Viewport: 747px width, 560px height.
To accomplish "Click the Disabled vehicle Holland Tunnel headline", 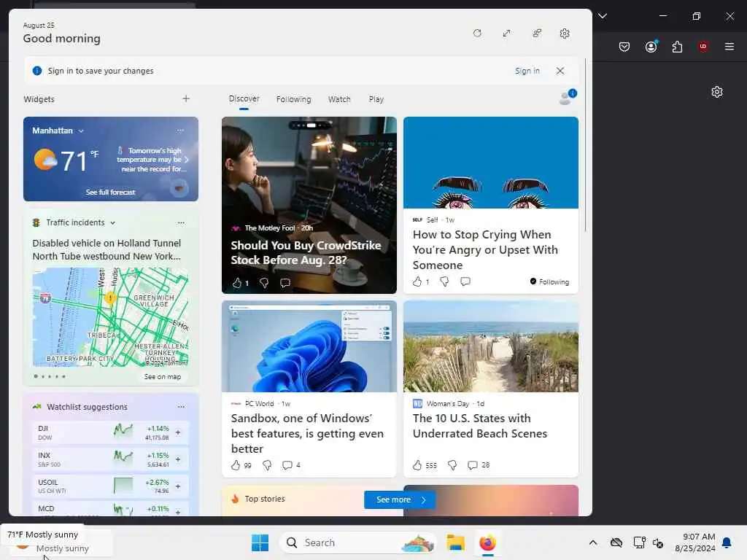I will (107, 249).
